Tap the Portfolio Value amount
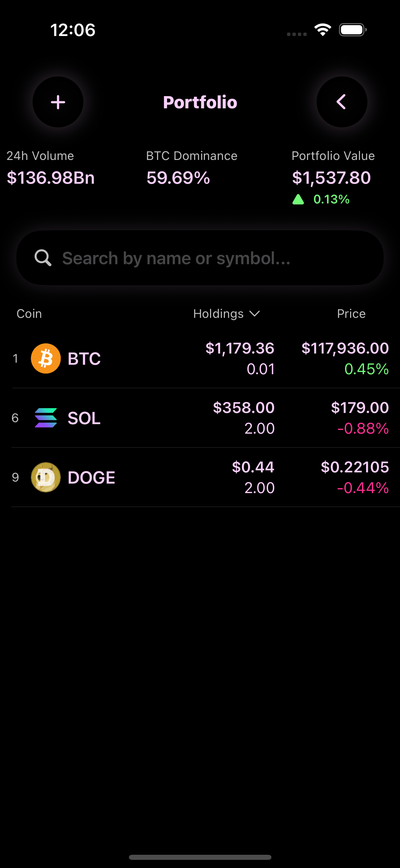Viewport: 400px width, 868px height. point(331,178)
